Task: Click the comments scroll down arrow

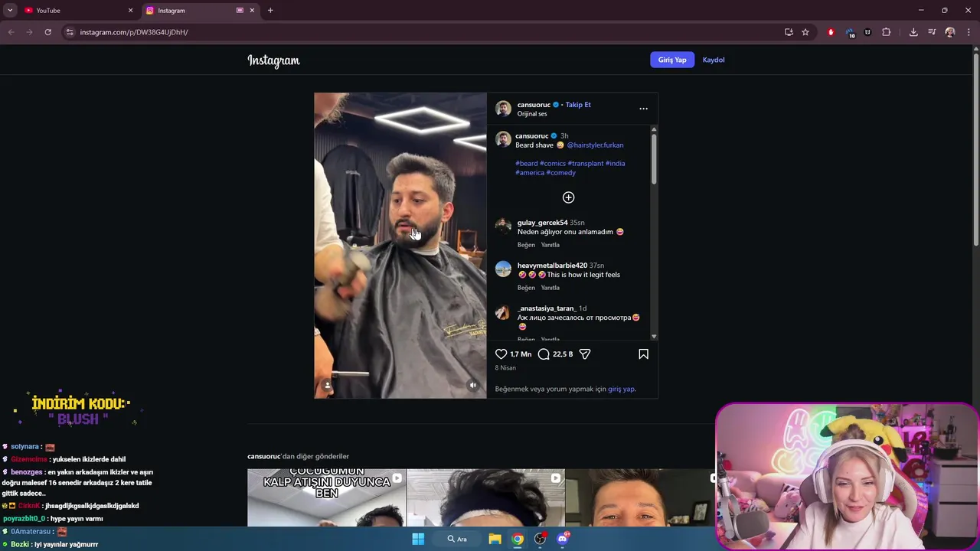Action: [654, 337]
